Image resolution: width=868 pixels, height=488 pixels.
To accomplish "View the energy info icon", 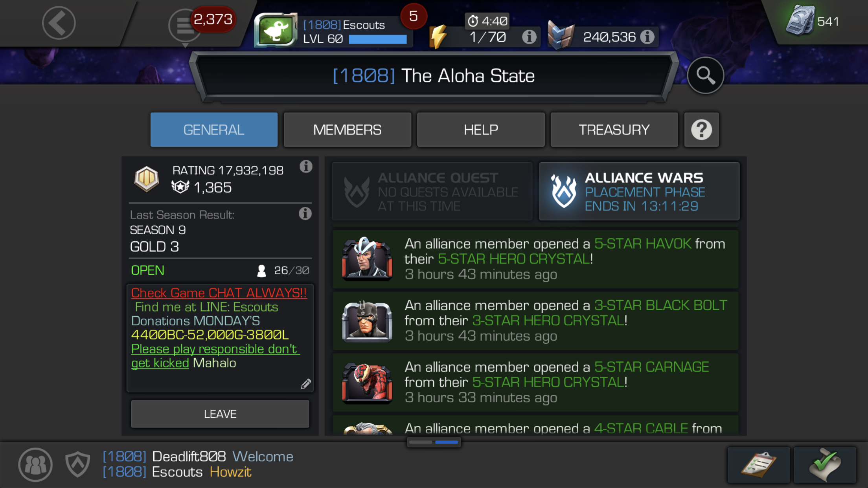I will (529, 37).
